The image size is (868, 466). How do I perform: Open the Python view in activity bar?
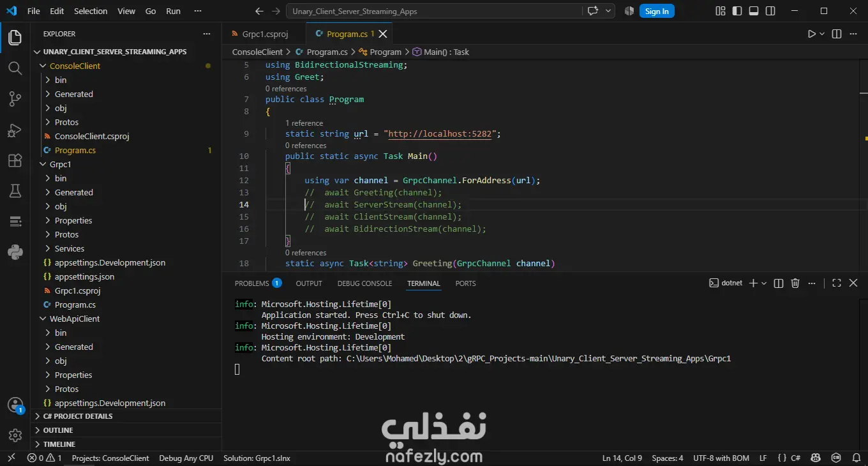point(15,252)
